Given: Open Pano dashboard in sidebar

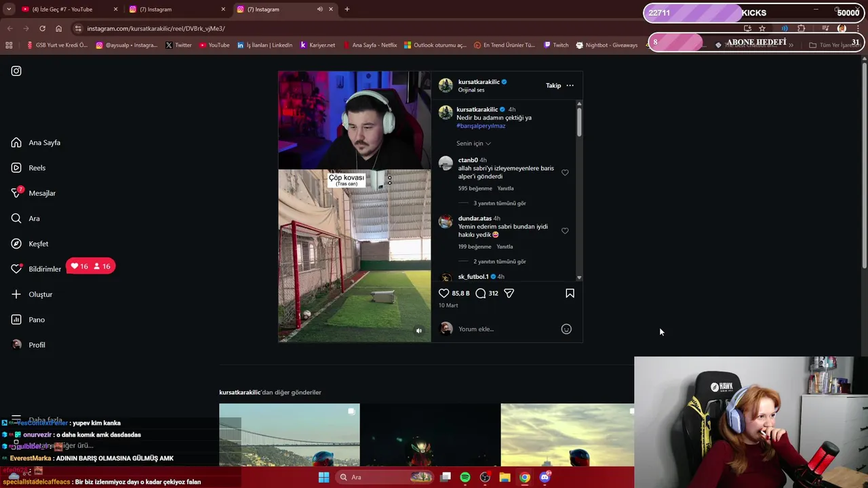Looking at the screenshot, I should click(28, 319).
